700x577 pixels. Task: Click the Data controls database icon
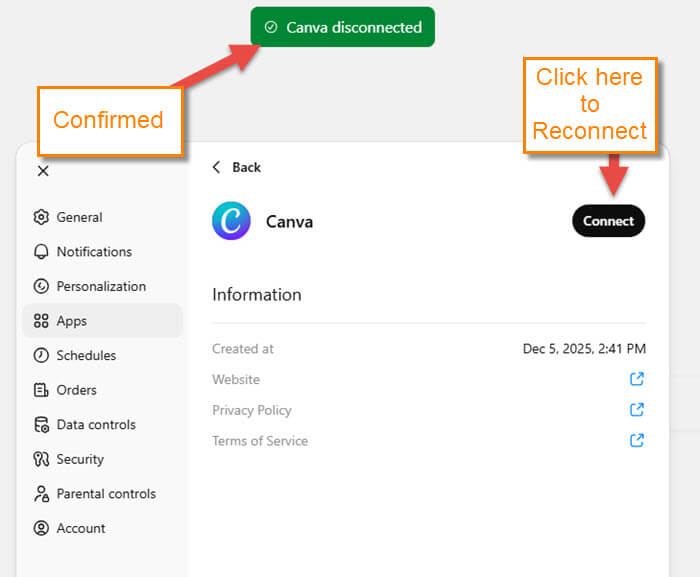tap(41, 425)
